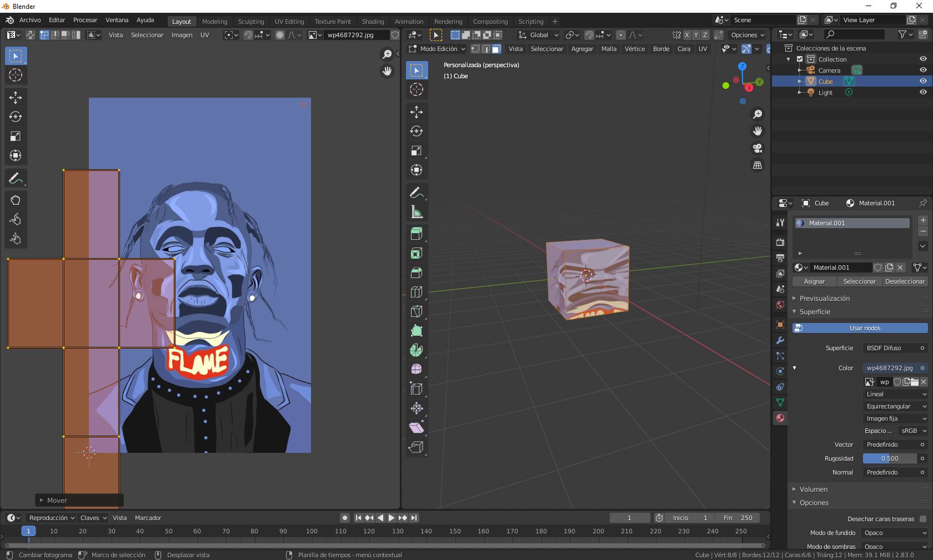The width and height of the screenshot is (933, 560).
Task: Select the Edge Slide tool
Action: click(x=417, y=389)
